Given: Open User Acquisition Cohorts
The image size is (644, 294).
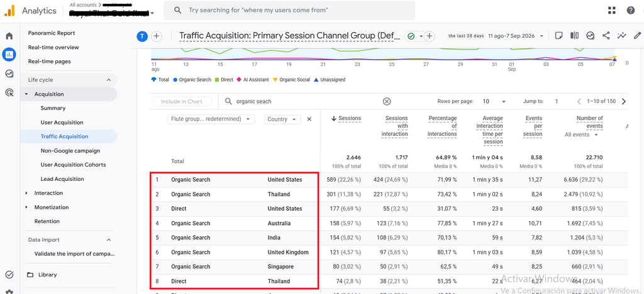Looking at the screenshot, I should pos(73,165).
